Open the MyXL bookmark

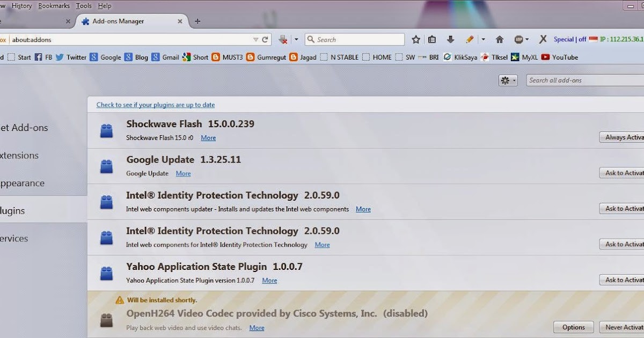point(525,57)
